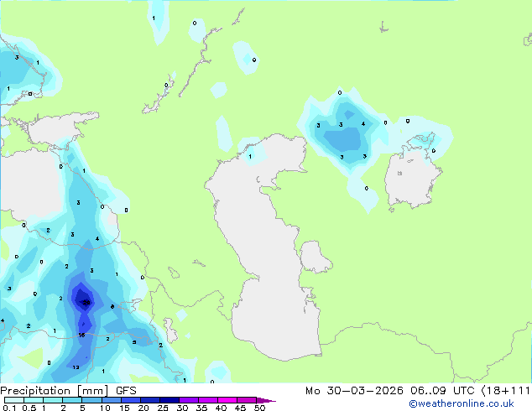Image resolution: width=532 pixels, height=411 pixels.
Task: Select the '06..09 UTC' time label
Action: coord(442,391)
